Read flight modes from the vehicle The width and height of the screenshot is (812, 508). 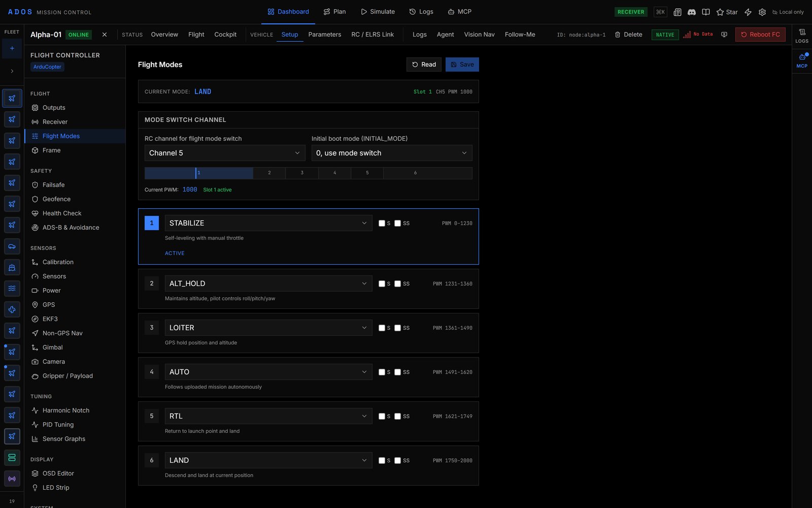[x=424, y=65]
